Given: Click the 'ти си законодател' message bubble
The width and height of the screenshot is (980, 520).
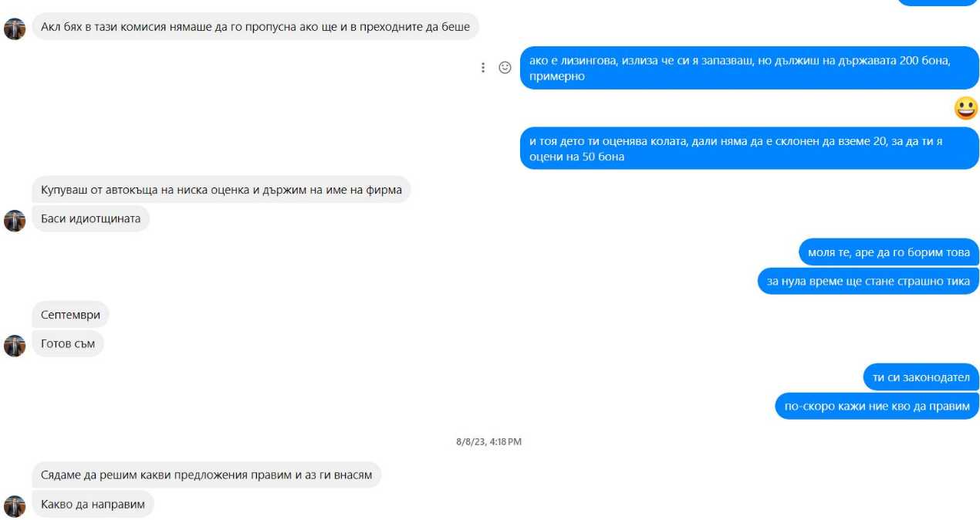Looking at the screenshot, I should pos(921,377).
